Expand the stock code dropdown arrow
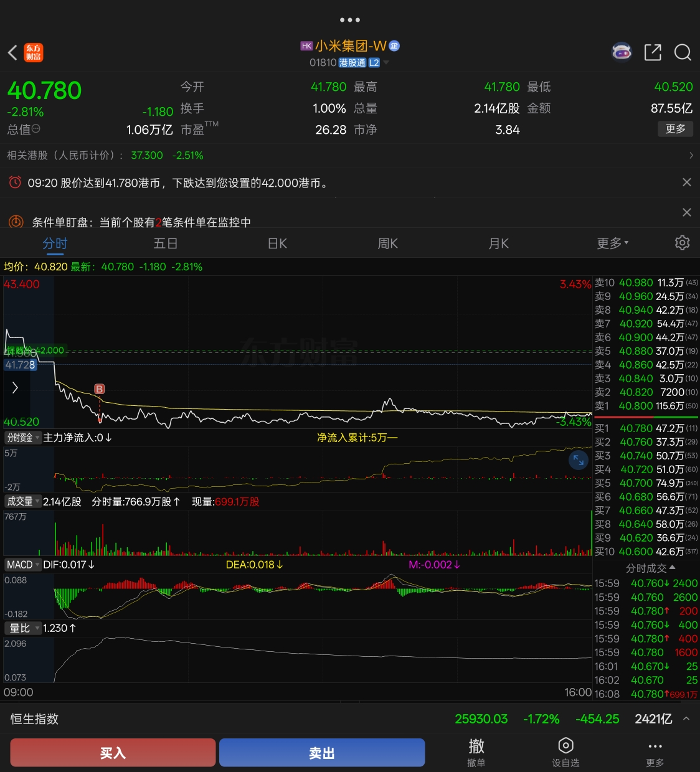 [386, 63]
